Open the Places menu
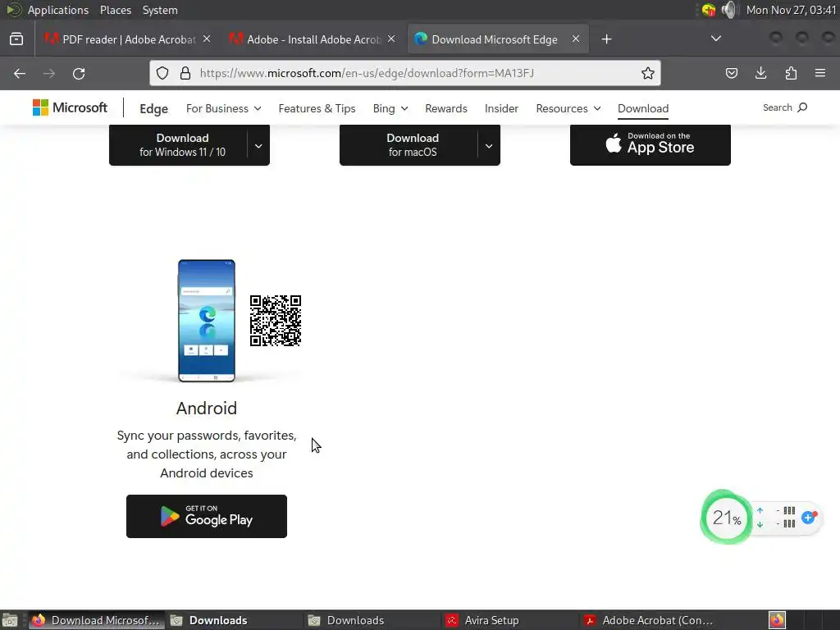 [x=115, y=10]
